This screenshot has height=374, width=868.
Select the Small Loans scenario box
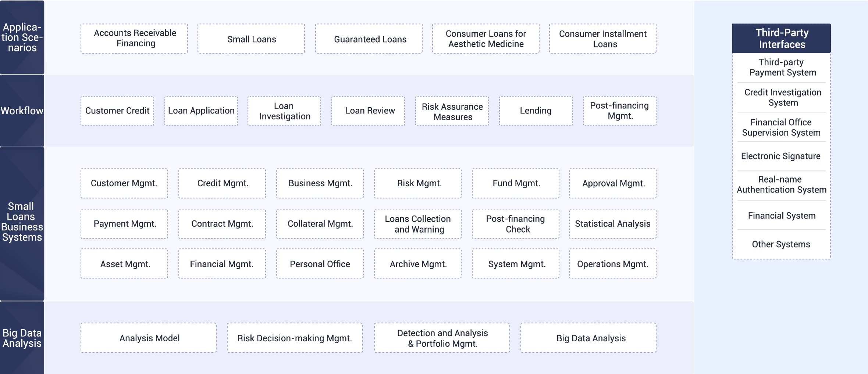click(251, 39)
